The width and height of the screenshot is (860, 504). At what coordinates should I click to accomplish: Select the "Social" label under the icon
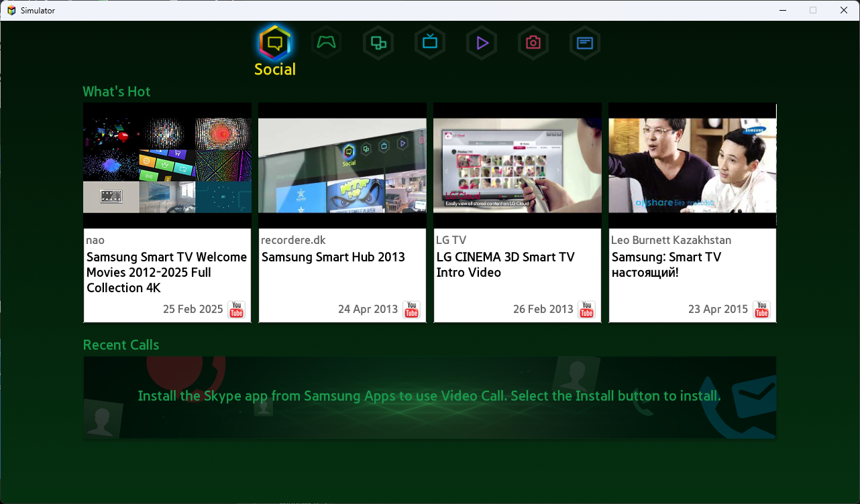(x=275, y=69)
